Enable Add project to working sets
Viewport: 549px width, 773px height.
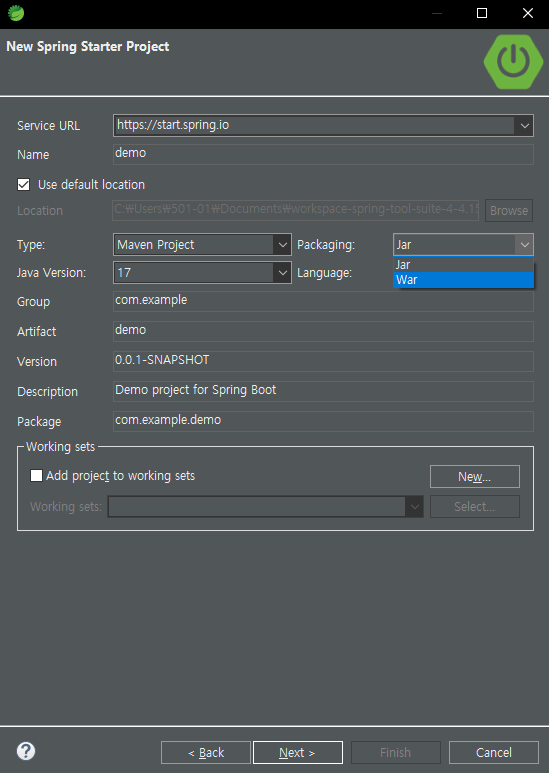[36, 475]
